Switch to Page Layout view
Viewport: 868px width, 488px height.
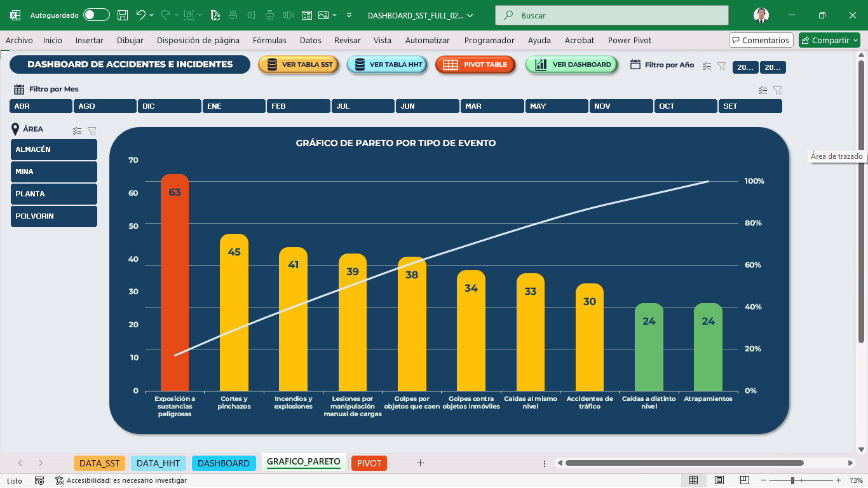pos(719,480)
